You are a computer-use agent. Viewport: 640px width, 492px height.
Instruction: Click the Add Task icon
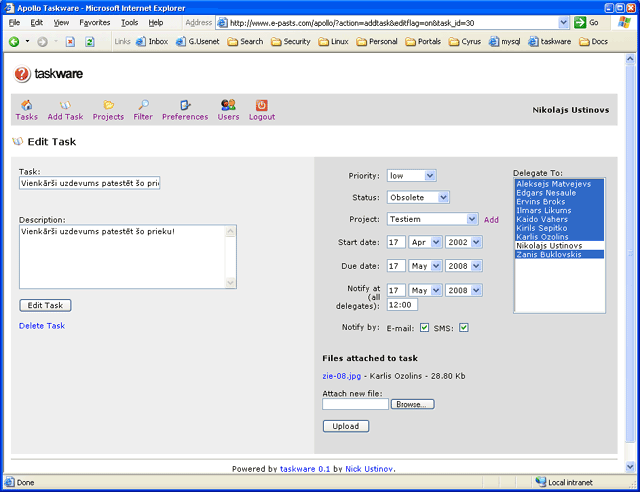[x=65, y=105]
